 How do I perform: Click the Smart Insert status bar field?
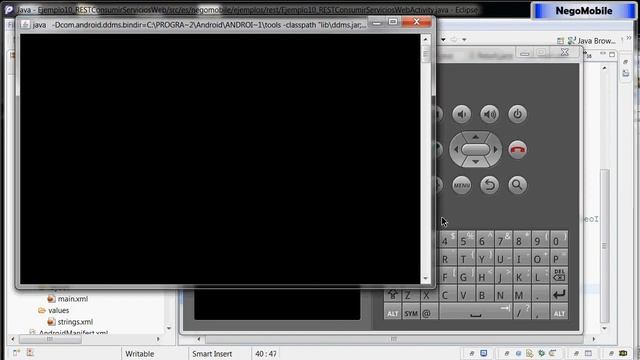click(x=212, y=354)
